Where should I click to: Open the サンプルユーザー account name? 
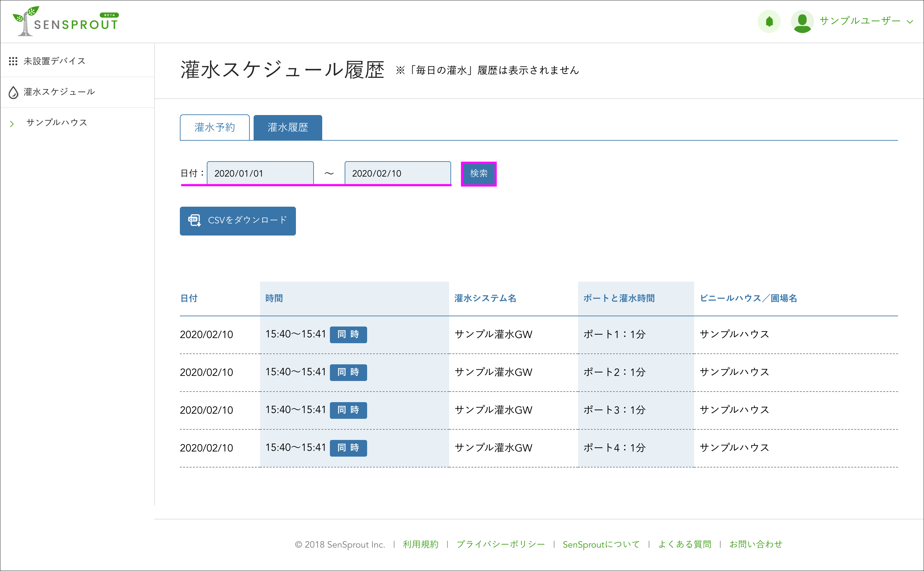coord(860,21)
